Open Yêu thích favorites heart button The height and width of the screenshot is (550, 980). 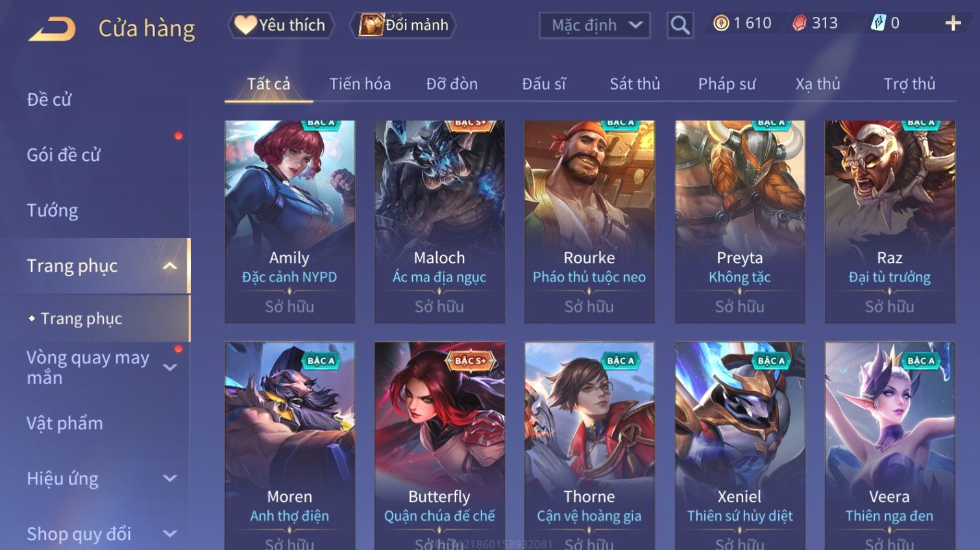tap(281, 25)
